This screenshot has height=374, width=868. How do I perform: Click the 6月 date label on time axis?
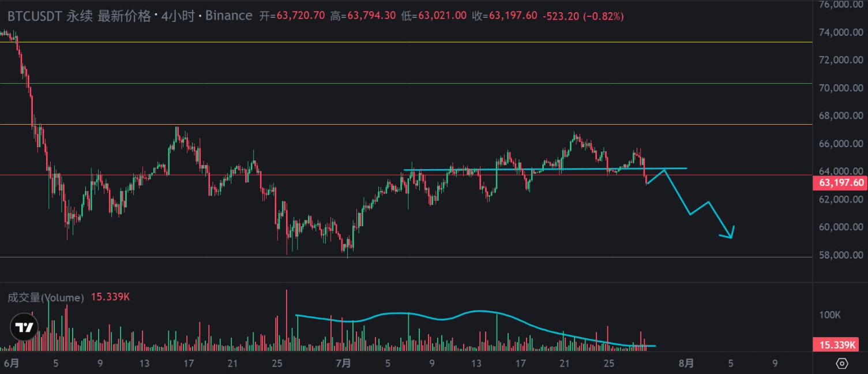[11, 364]
